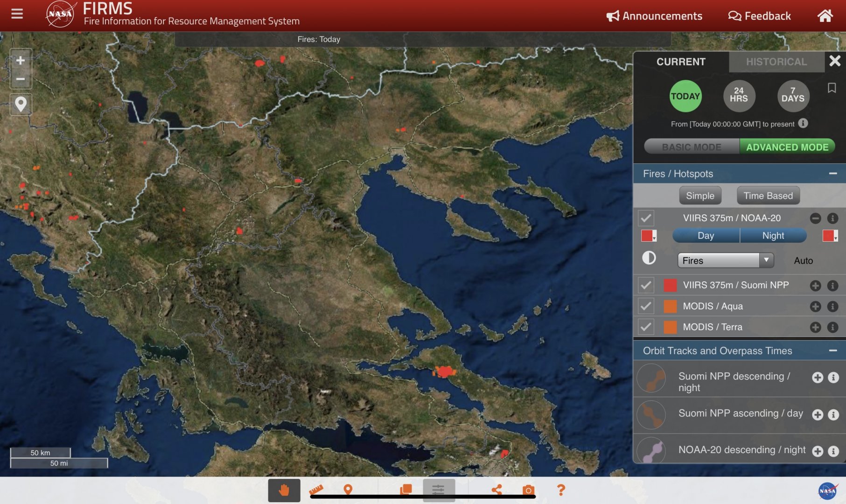This screenshot has height=504, width=846.
Task: Click the home icon in header
Action: 825,16
